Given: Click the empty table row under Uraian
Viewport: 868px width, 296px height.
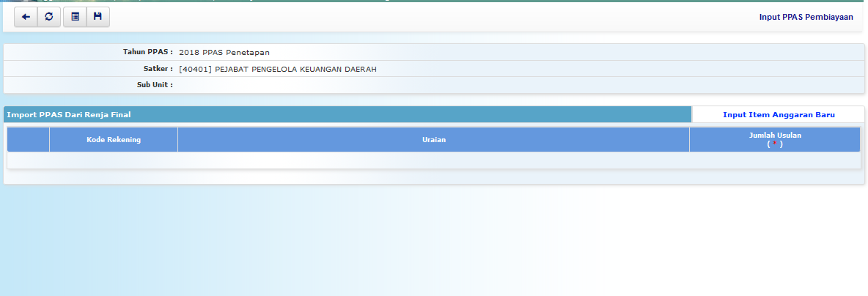Looking at the screenshot, I should click(x=433, y=160).
